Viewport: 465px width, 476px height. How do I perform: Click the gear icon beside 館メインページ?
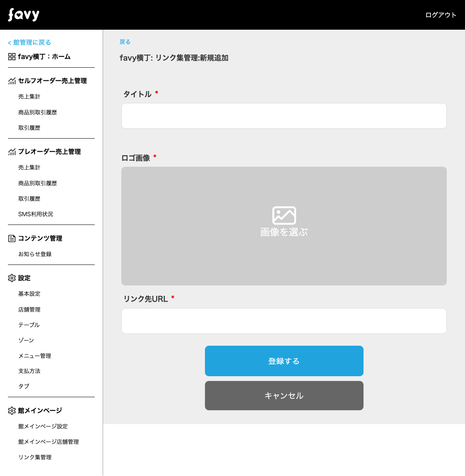click(12, 411)
